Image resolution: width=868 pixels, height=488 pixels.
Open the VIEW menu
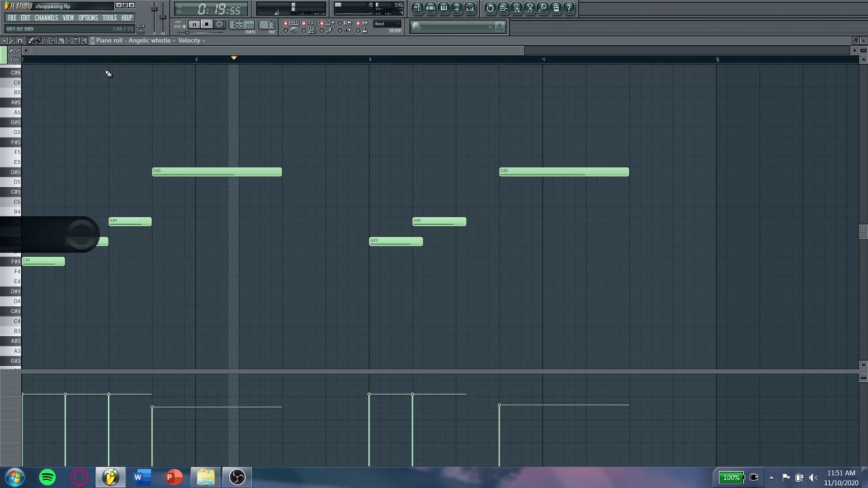pyautogui.click(x=68, y=18)
